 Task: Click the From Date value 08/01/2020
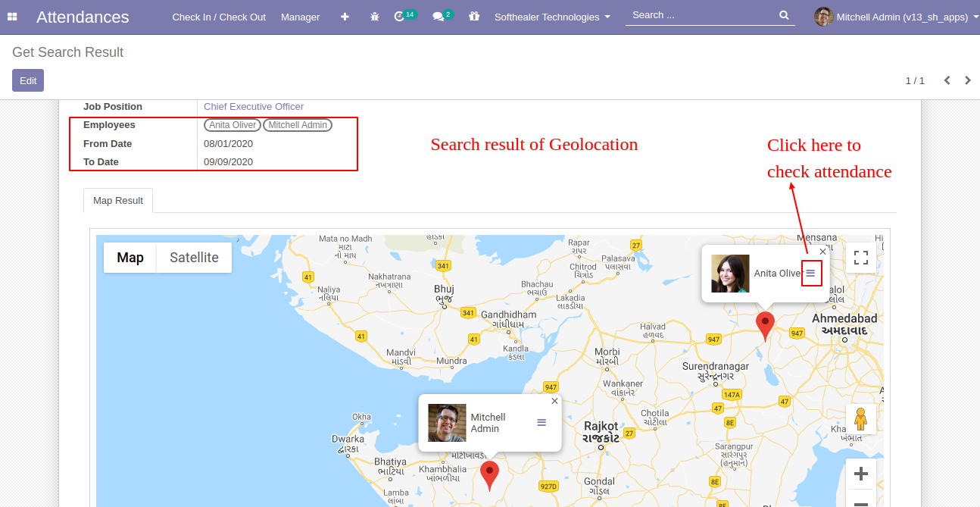pyautogui.click(x=228, y=143)
